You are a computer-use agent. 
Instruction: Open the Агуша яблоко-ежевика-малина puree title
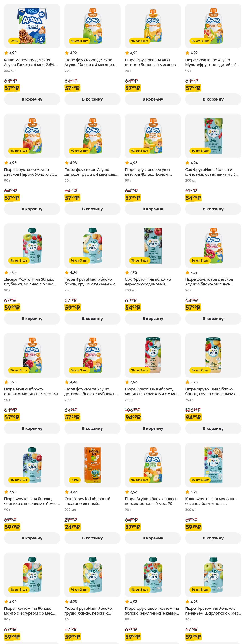point(32,391)
